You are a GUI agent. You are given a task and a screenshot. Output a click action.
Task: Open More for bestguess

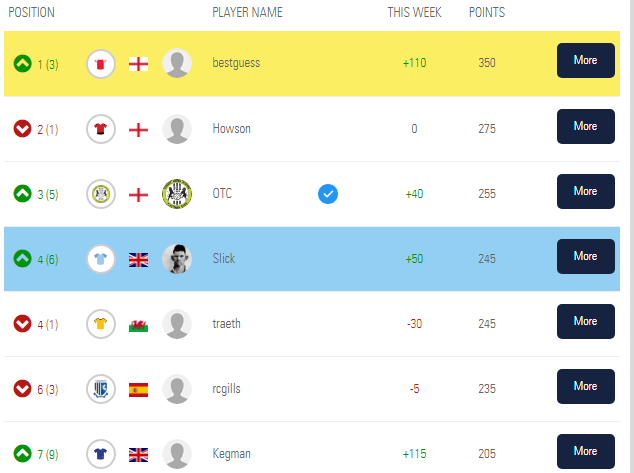(x=585, y=61)
